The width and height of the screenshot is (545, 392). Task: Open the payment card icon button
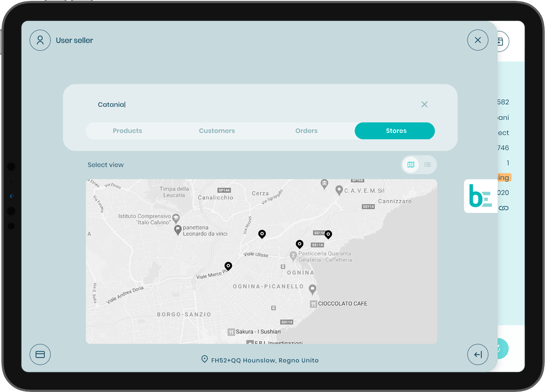pos(40,354)
